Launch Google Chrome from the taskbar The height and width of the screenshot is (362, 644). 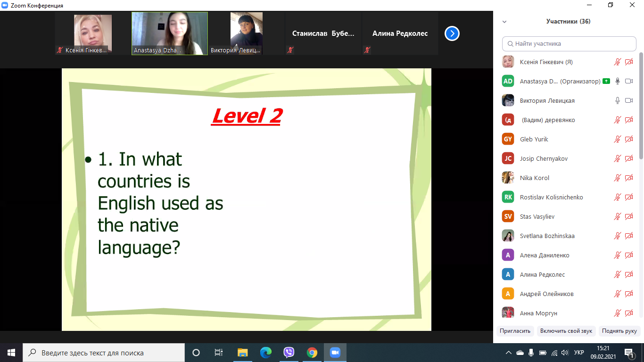pos(312,353)
